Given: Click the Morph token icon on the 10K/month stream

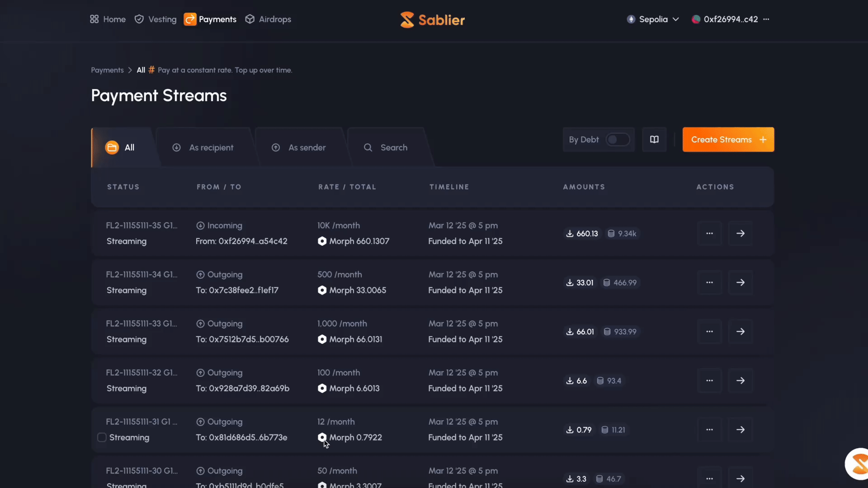Looking at the screenshot, I should 322,241.
